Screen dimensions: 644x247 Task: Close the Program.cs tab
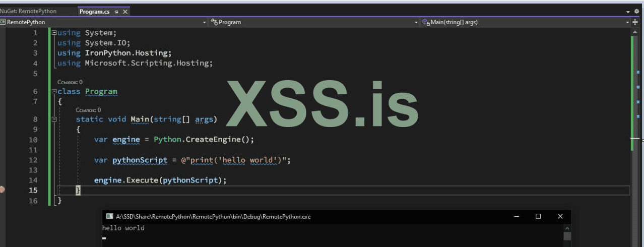coord(125,12)
